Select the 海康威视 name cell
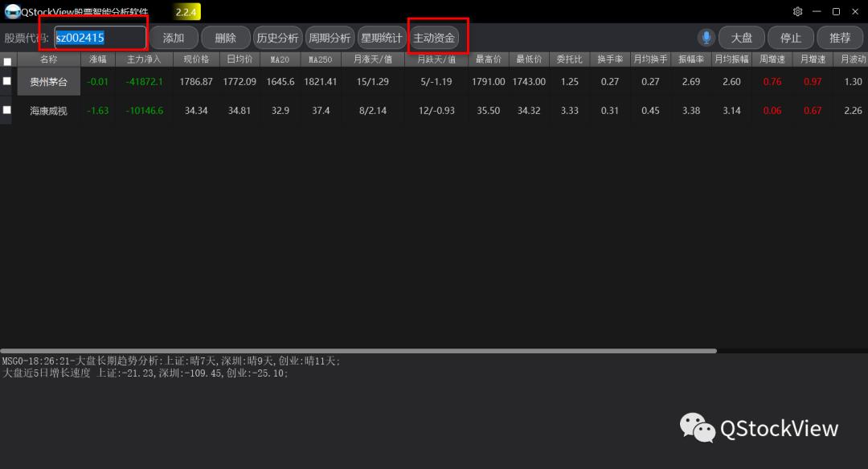The width and height of the screenshot is (868, 469). 49,111
